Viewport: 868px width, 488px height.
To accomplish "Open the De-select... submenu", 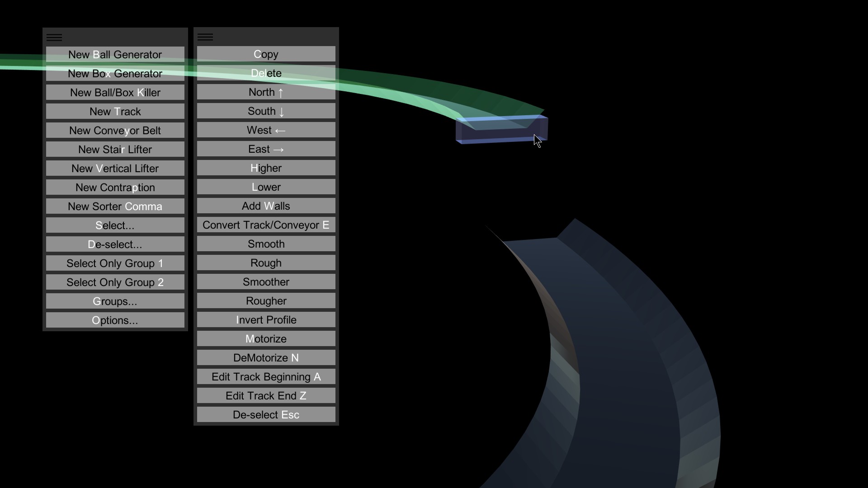I will (115, 244).
